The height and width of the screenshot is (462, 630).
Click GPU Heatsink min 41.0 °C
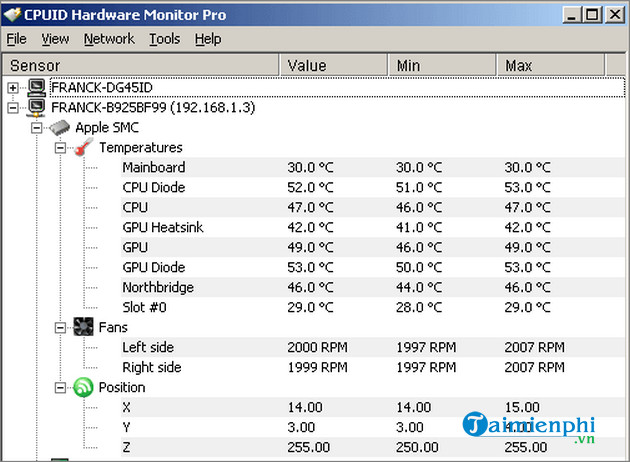click(419, 227)
